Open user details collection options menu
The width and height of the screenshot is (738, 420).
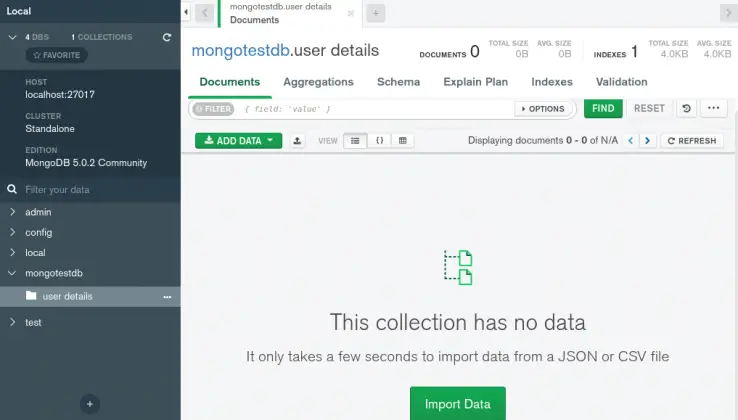click(167, 297)
